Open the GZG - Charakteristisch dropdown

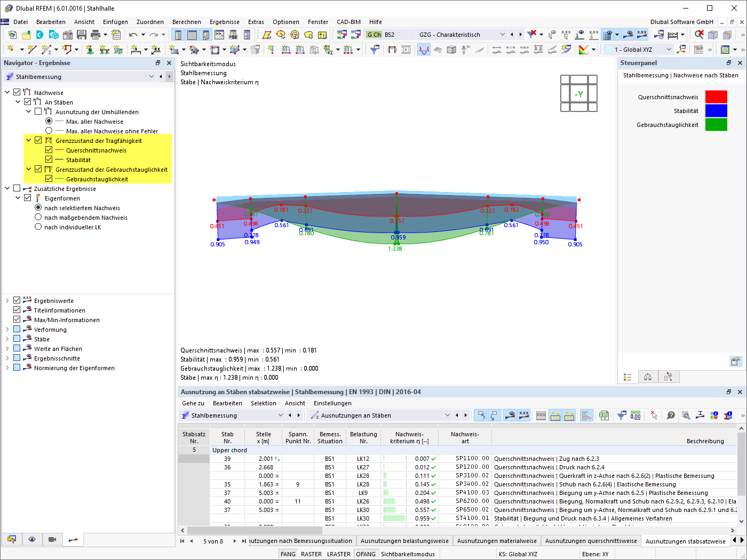[x=502, y=35]
